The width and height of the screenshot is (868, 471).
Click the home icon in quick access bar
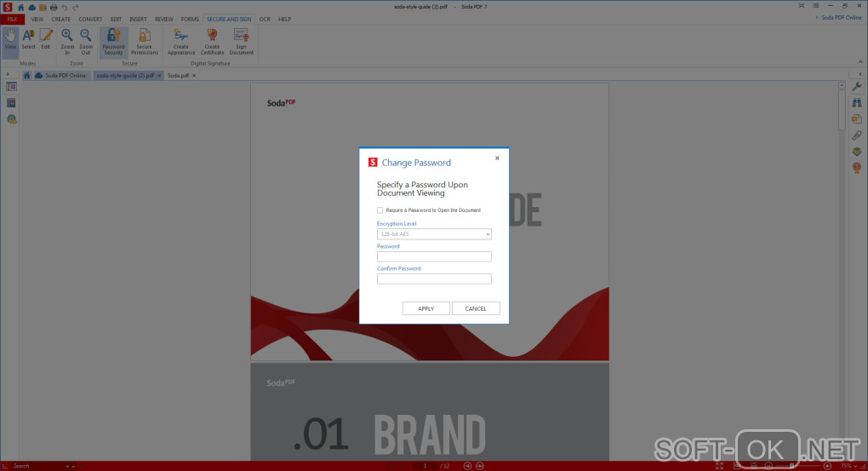pos(21,7)
